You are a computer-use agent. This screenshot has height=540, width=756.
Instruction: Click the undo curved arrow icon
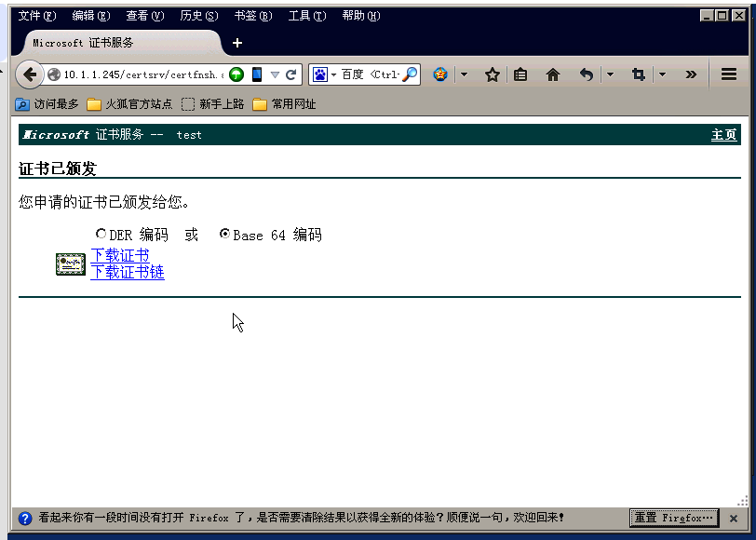point(586,74)
